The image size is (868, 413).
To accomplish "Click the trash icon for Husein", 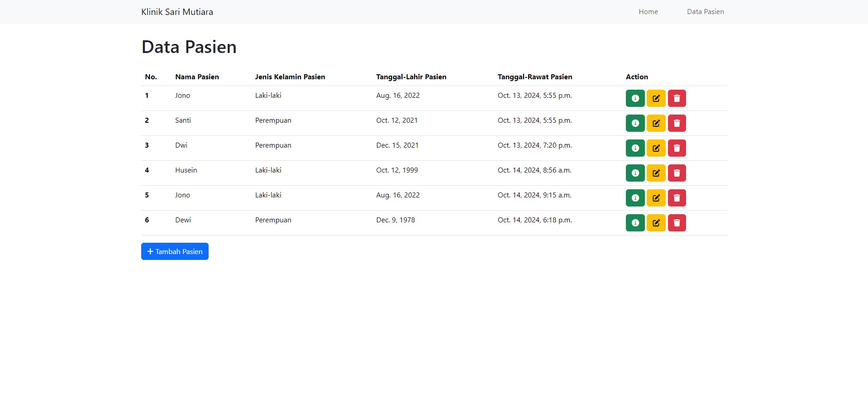I will click(677, 173).
